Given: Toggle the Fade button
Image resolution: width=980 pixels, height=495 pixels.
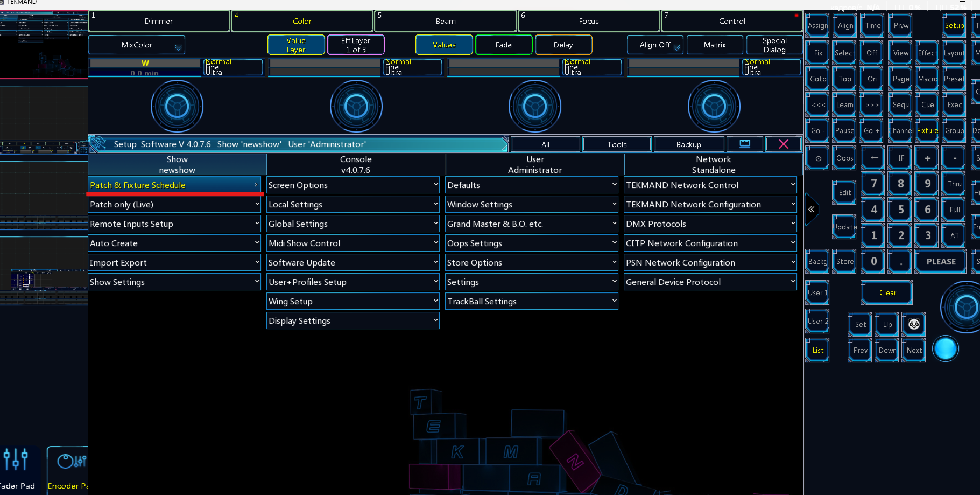Looking at the screenshot, I should pos(504,45).
